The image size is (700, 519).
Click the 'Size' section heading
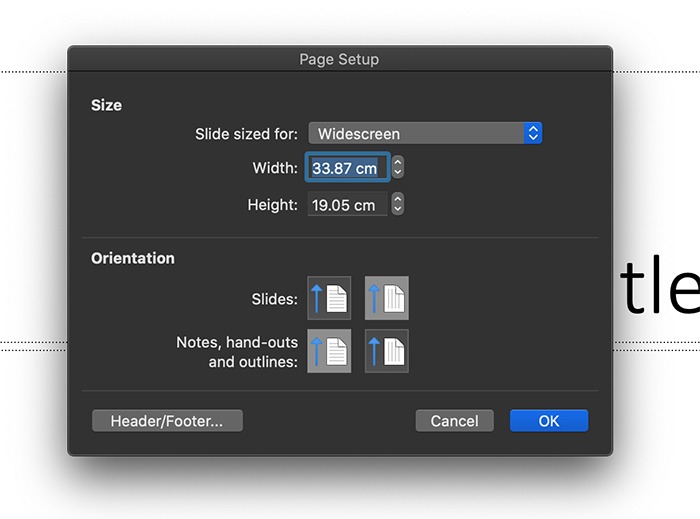tap(106, 105)
